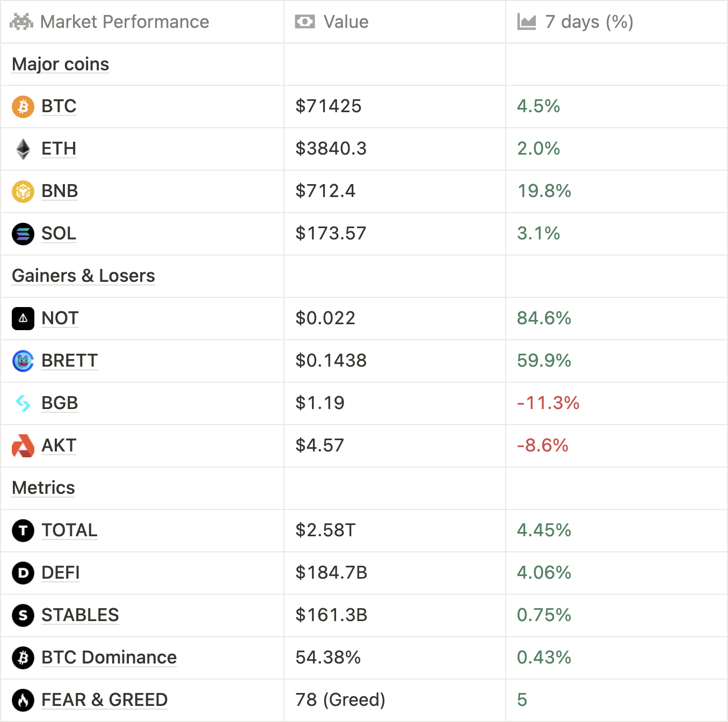Open the BTC link
Image resolution: width=728 pixels, height=722 pixels.
coord(59,106)
